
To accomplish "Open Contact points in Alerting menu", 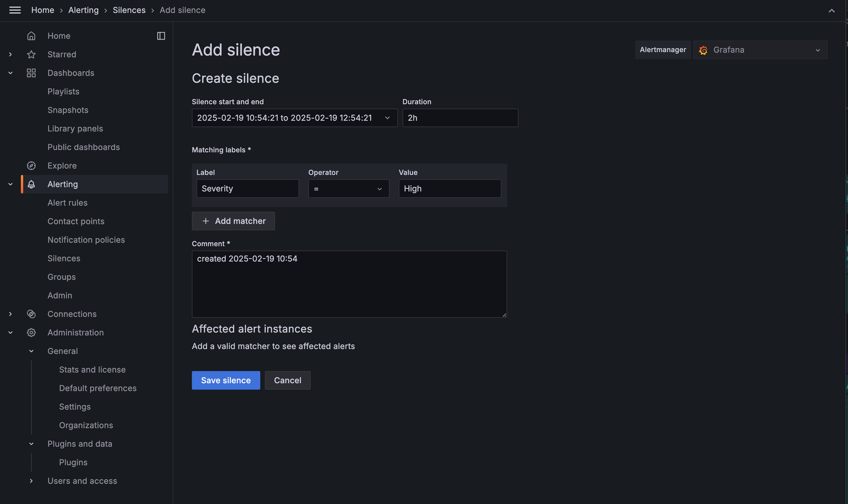I will 76,221.
